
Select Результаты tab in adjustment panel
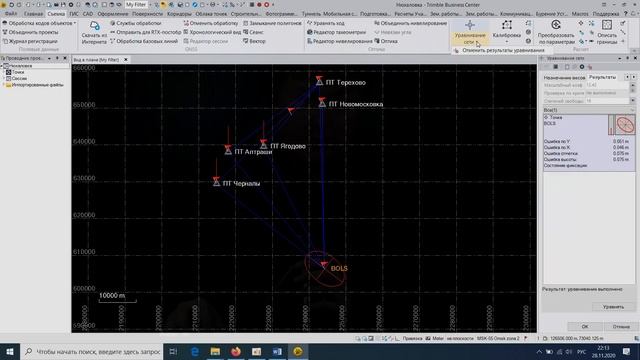coord(602,77)
